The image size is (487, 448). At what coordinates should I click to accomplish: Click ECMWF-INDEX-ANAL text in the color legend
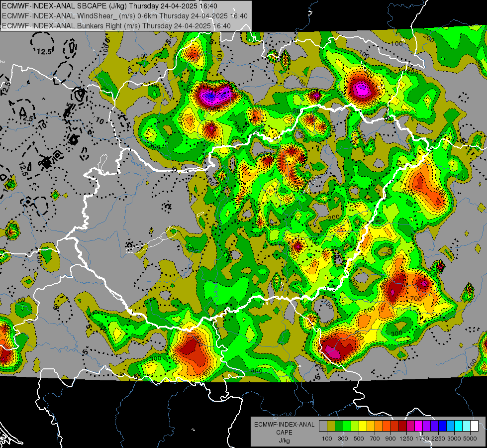284,425
